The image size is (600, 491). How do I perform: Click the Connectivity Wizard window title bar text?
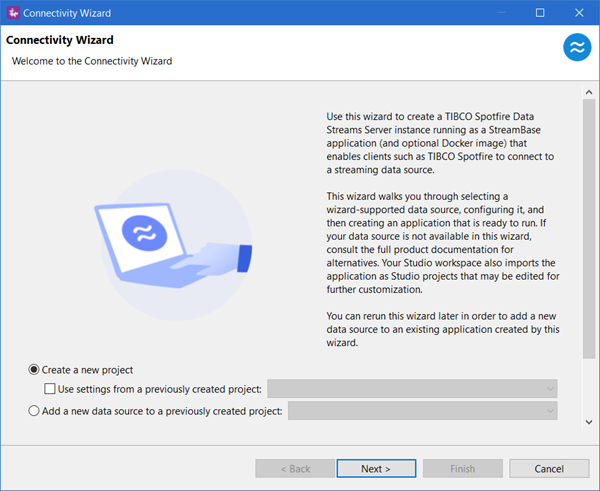pos(68,13)
